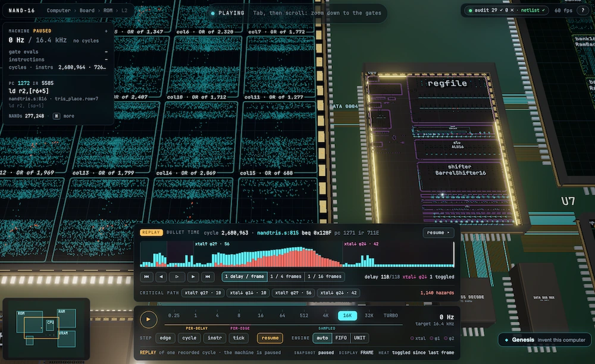This screenshot has height=364, width=595.
Task: Set speed to 0.25
Action: (x=174, y=315)
